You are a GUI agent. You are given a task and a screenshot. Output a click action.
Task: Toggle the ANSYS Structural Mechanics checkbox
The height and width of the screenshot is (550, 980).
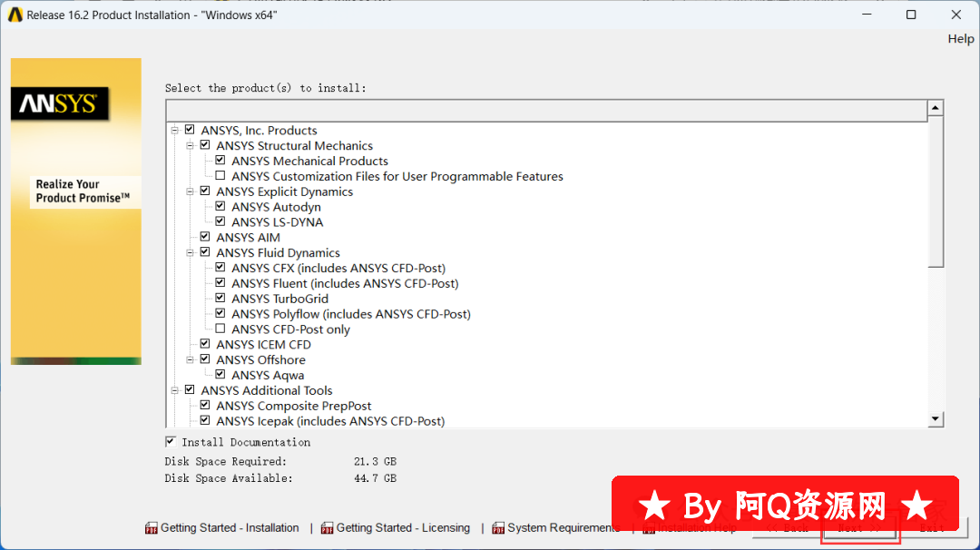tap(205, 145)
